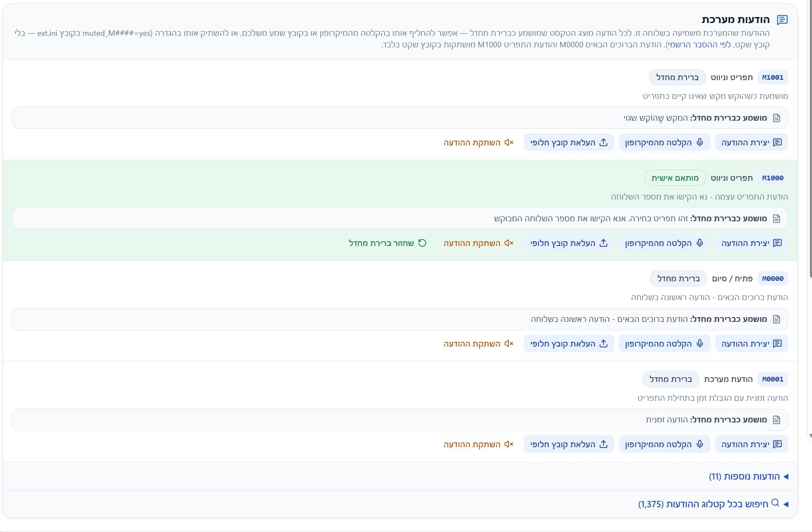Click microphone icon in M1001 row
This screenshot has height=532, width=812.
700,142
